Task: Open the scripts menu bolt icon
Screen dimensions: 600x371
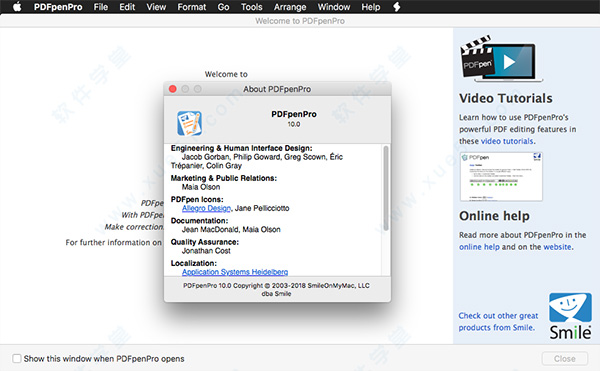Action: pos(397,7)
